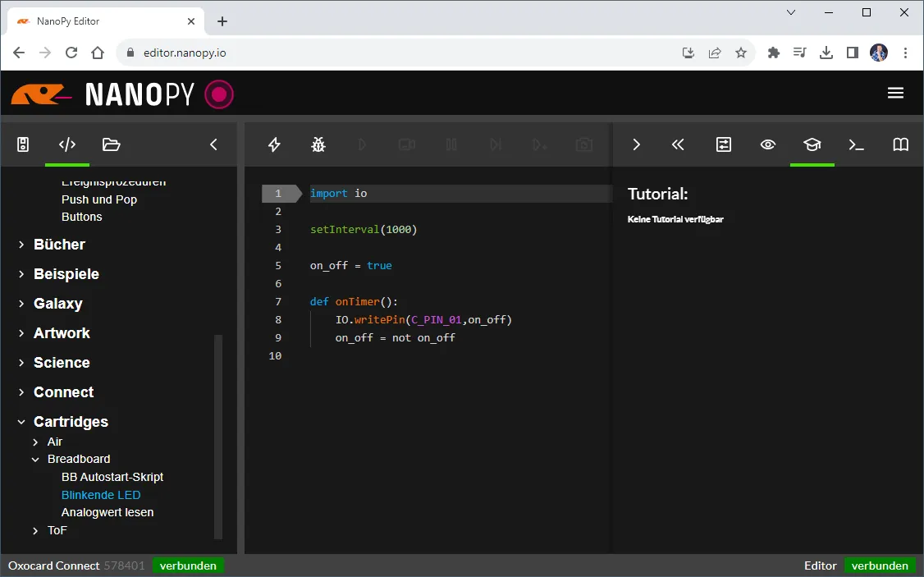Expand the Bücher section
The height and width of the screenshot is (577, 924).
coord(59,245)
